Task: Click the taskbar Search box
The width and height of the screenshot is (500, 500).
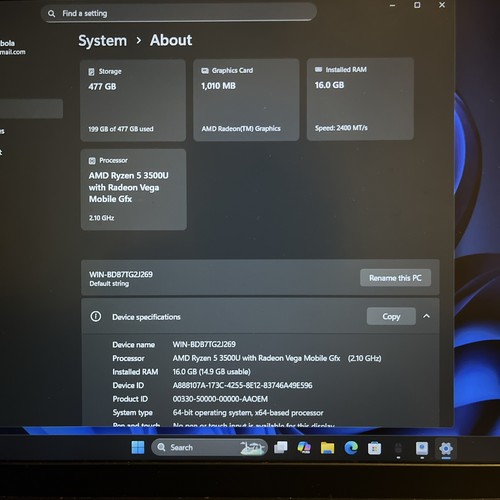Action: [209, 447]
